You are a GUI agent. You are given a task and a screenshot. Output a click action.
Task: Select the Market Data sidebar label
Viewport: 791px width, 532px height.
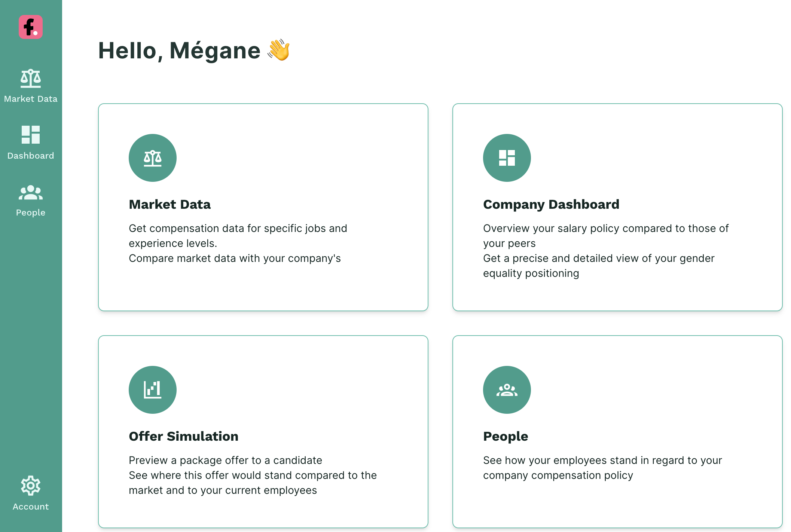click(x=31, y=99)
